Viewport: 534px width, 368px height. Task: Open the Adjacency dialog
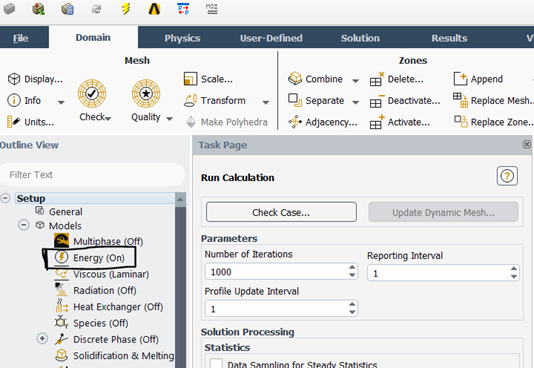[323, 122]
